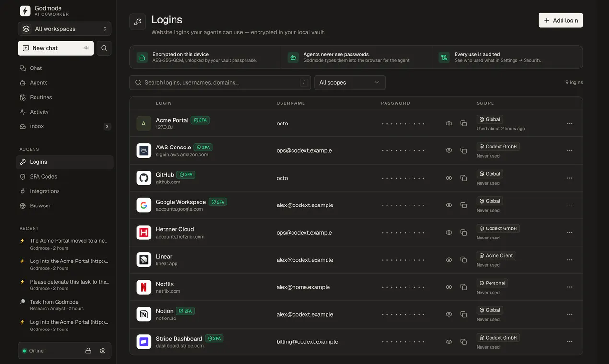Expand the All workspaces selector
The width and height of the screenshot is (609, 364).
[65, 29]
